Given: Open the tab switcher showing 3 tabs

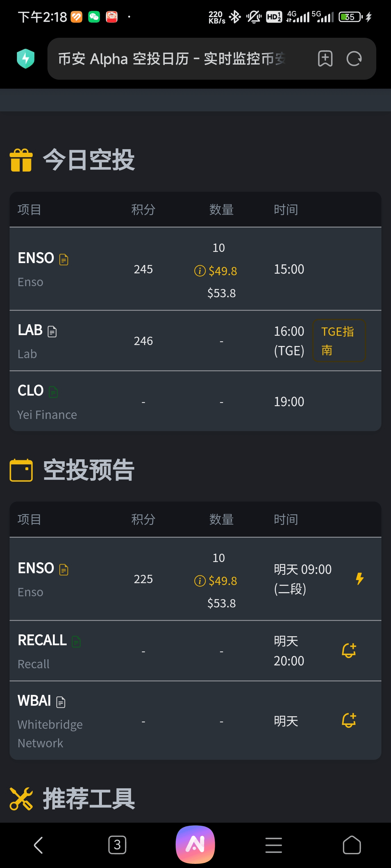Looking at the screenshot, I should tap(117, 845).
